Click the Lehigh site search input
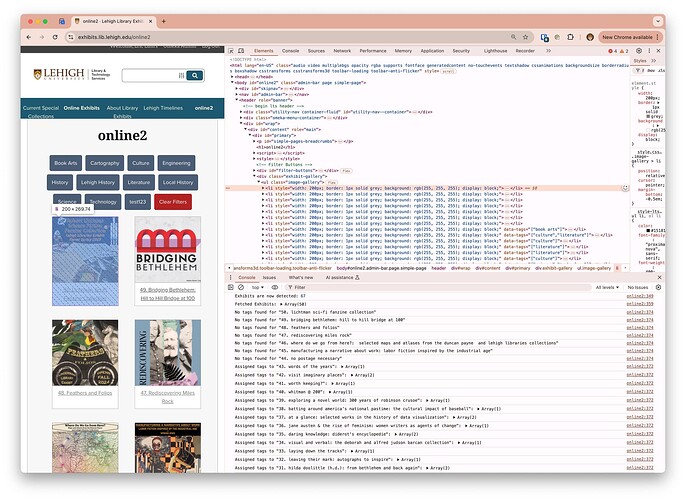The image size is (686, 500). [150, 76]
